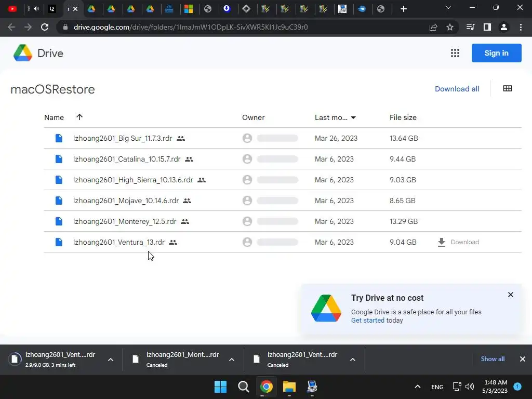Switch to the VN logo tab
Screen dimensions: 532x399
(169, 9)
